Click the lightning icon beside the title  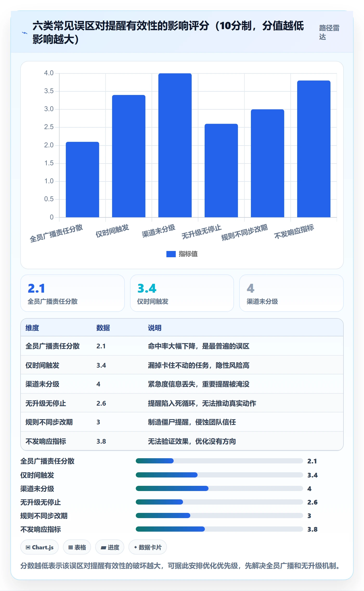(25, 33)
